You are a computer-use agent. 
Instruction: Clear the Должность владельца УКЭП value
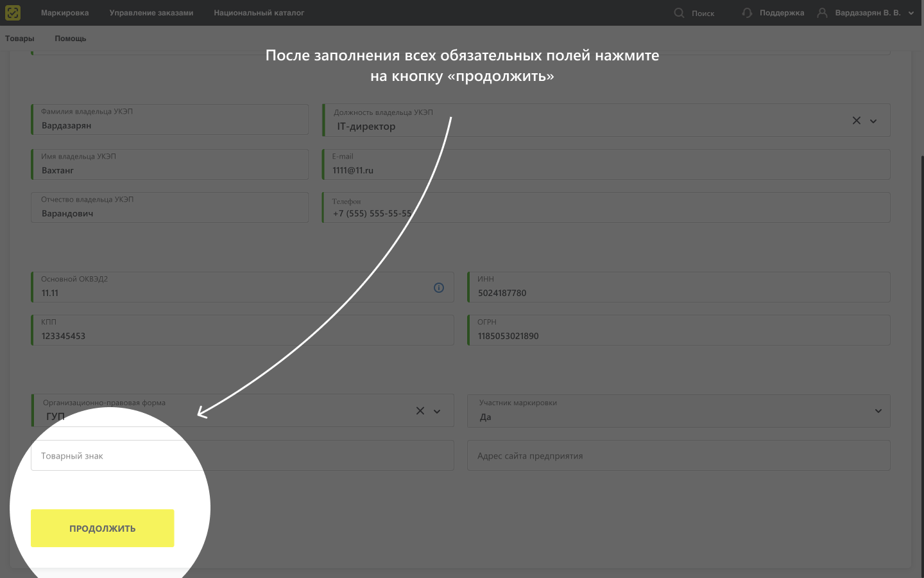[x=856, y=121]
